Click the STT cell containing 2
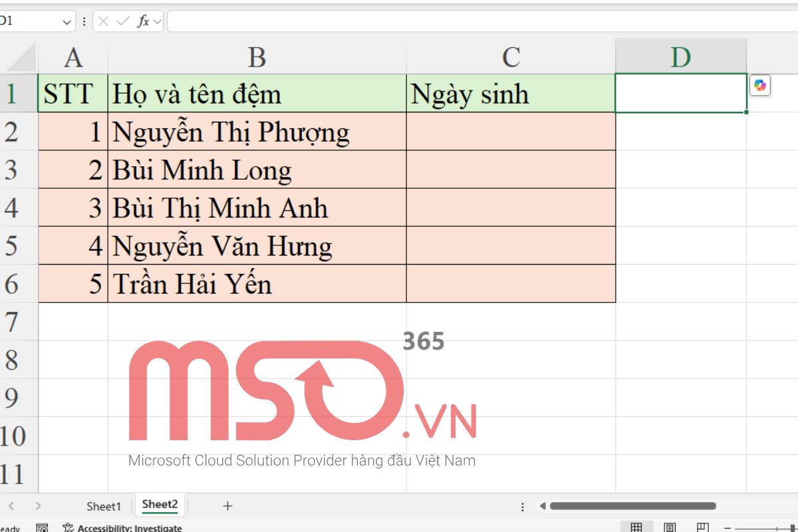This screenshot has height=532, width=798. coord(73,170)
